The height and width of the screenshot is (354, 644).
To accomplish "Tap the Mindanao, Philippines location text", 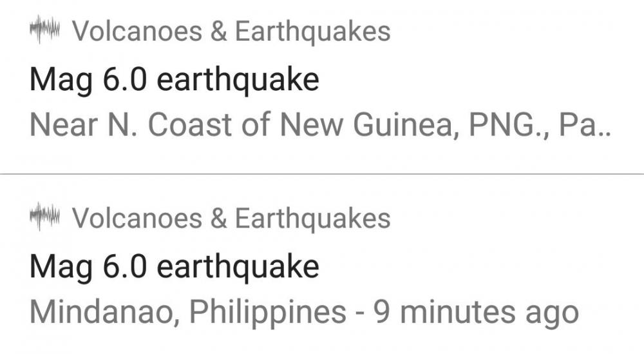I will (187, 313).
